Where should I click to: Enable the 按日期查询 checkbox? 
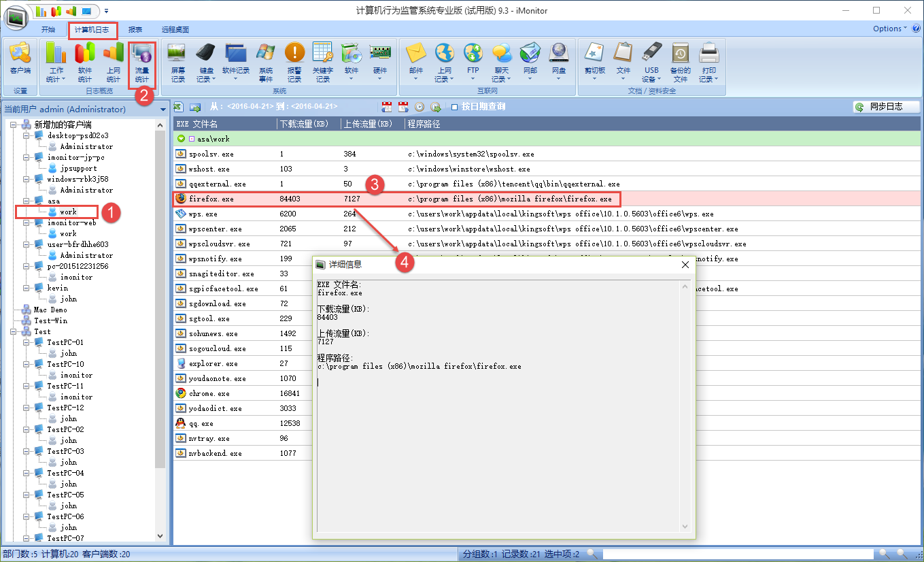pos(455,107)
